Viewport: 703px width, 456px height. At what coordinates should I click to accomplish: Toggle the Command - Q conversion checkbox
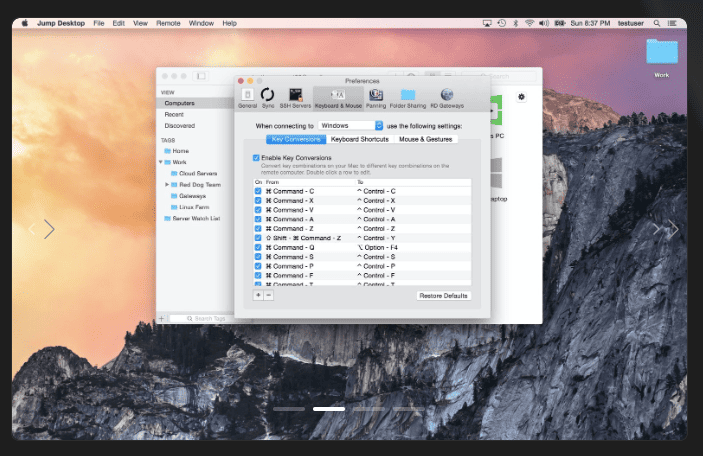click(258, 248)
